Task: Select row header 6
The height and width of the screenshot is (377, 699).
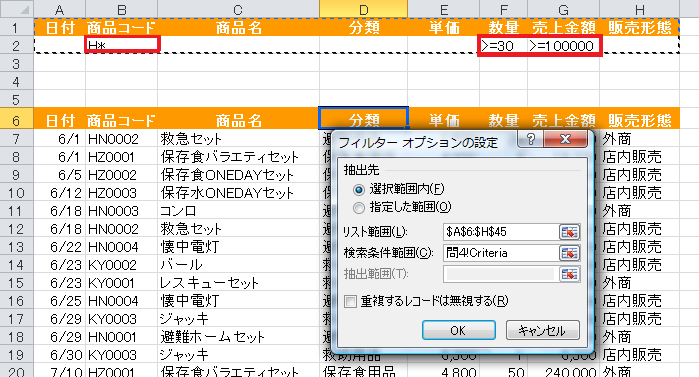Action: click(16, 120)
